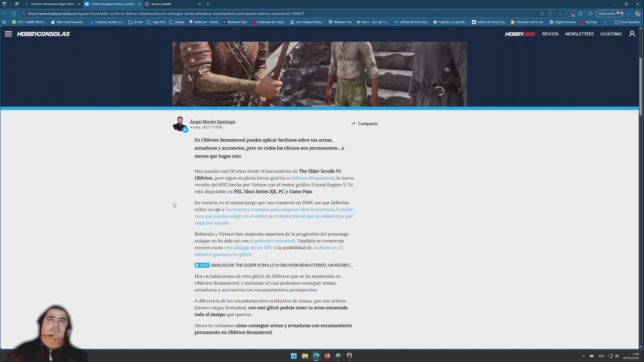Close the 'Nueva pestaña' tab
644x362 pixels.
tap(199, 4)
